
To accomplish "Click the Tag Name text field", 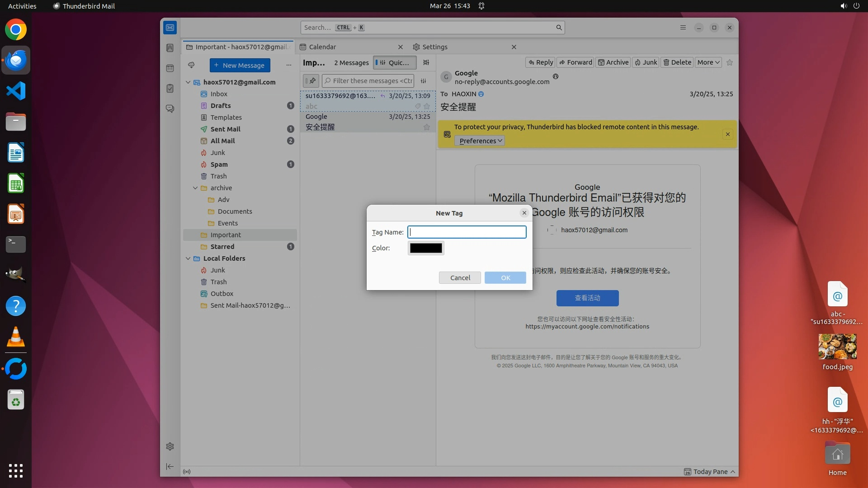I will click(x=467, y=232).
